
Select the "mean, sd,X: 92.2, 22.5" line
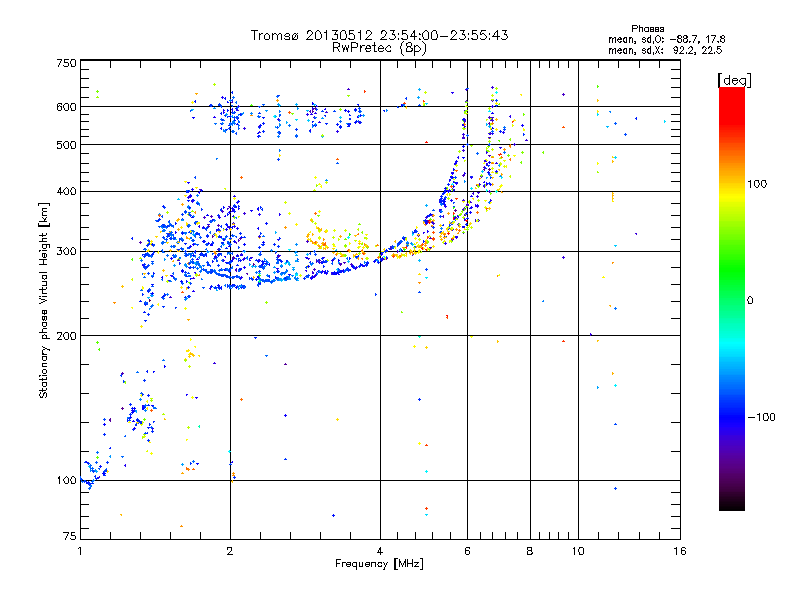pyautogui.click(x=665, y=50)
